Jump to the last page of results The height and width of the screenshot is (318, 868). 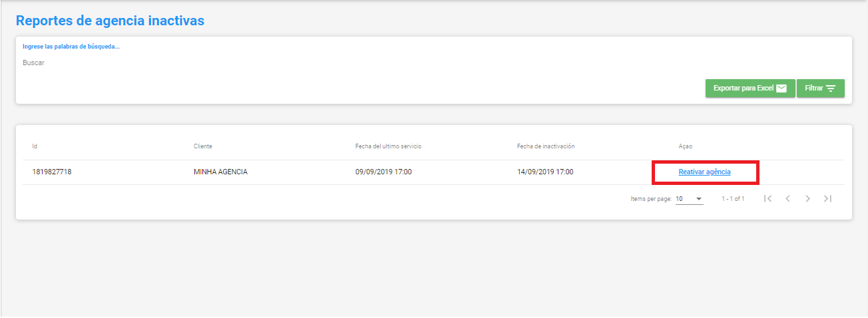pyautogui.click(x=827, y=198)
